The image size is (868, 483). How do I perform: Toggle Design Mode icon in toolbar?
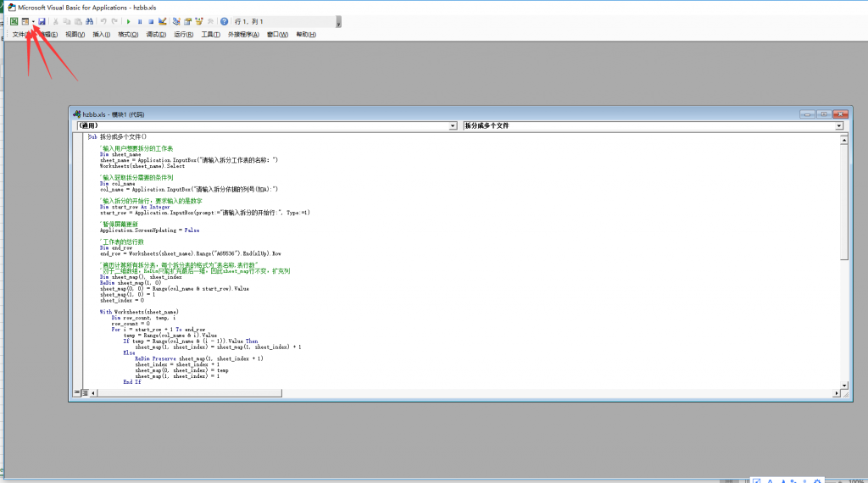[x=163, y=21]
